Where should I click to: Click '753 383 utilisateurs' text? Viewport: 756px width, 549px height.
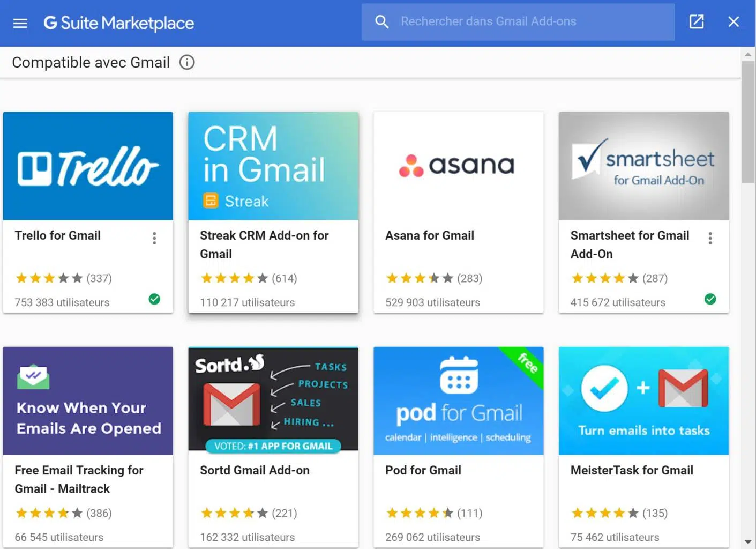[62, 302]
